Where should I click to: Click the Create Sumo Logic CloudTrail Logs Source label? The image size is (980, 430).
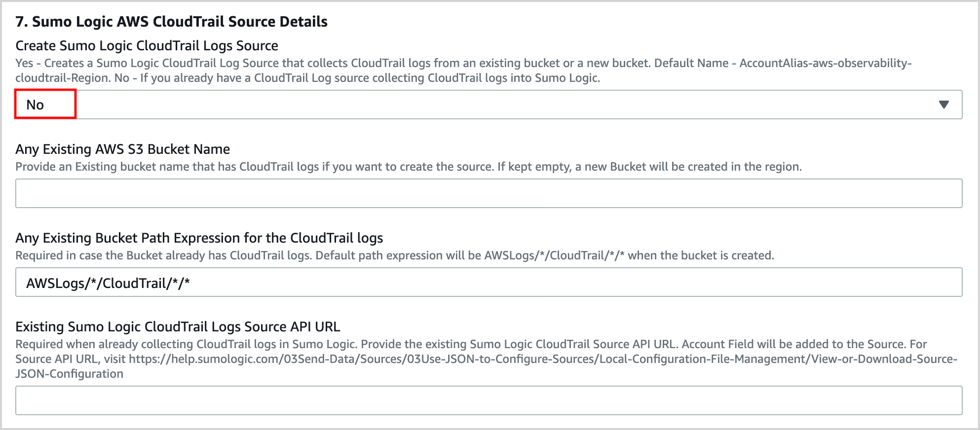click(147, 45)
